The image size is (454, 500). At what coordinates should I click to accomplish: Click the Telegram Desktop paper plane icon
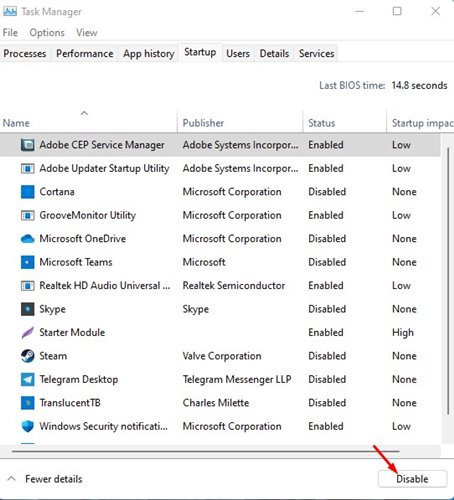27,379
